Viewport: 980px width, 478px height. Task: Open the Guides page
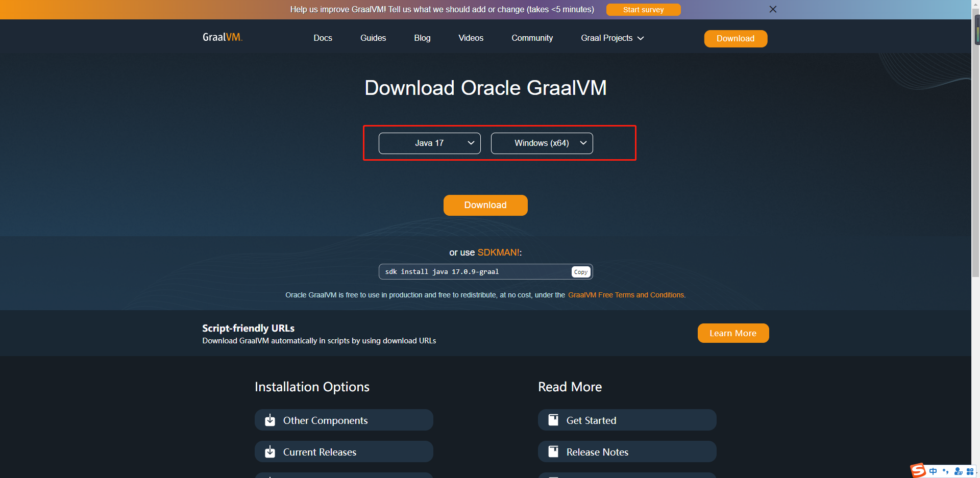click(x=373, y=38)
